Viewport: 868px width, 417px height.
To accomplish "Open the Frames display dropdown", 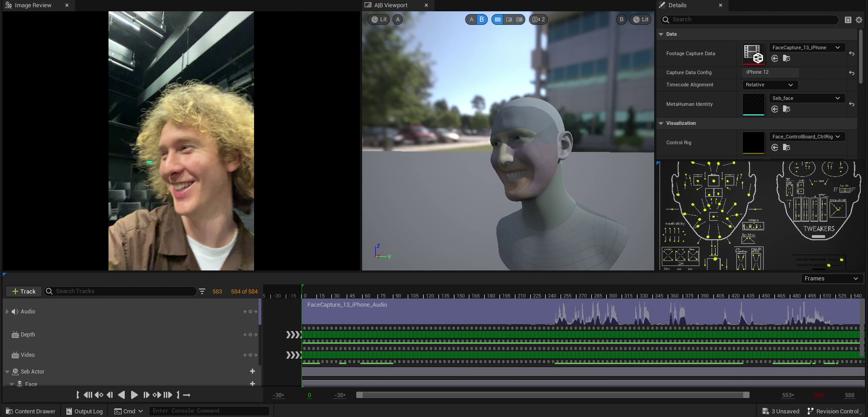I will point(831,279).
